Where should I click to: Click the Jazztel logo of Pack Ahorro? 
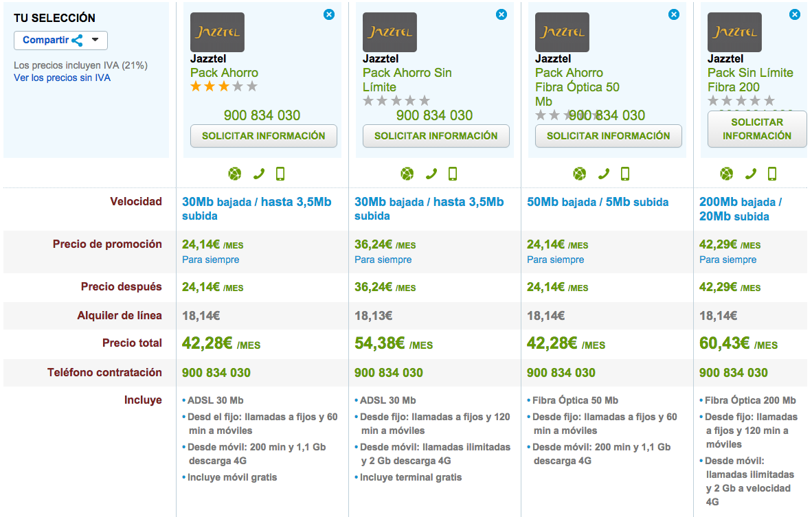(218, 32)
